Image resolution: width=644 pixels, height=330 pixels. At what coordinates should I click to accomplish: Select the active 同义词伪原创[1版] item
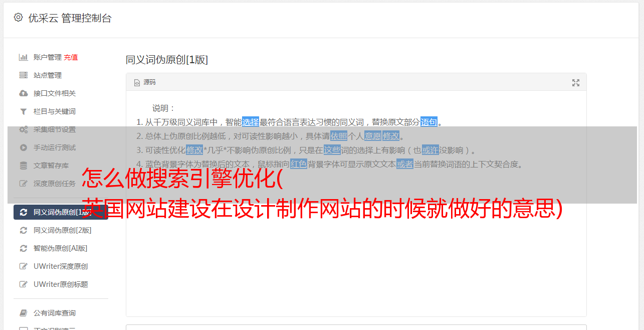[61, 212]
